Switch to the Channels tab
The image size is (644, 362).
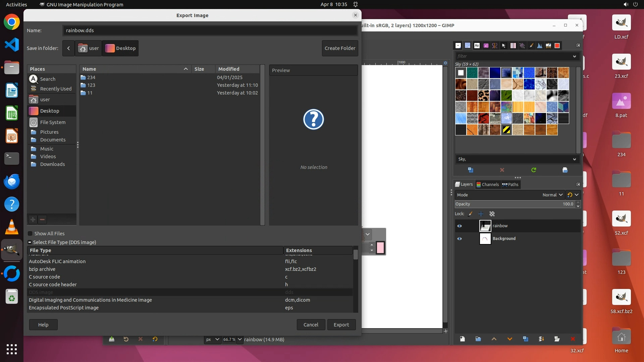point(488,184)
